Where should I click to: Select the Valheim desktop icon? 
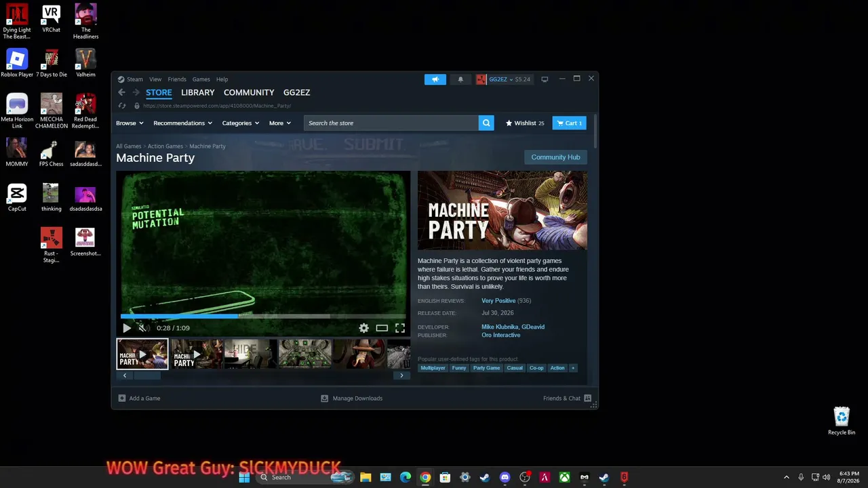pyautogui.click(x=85, y=63)
